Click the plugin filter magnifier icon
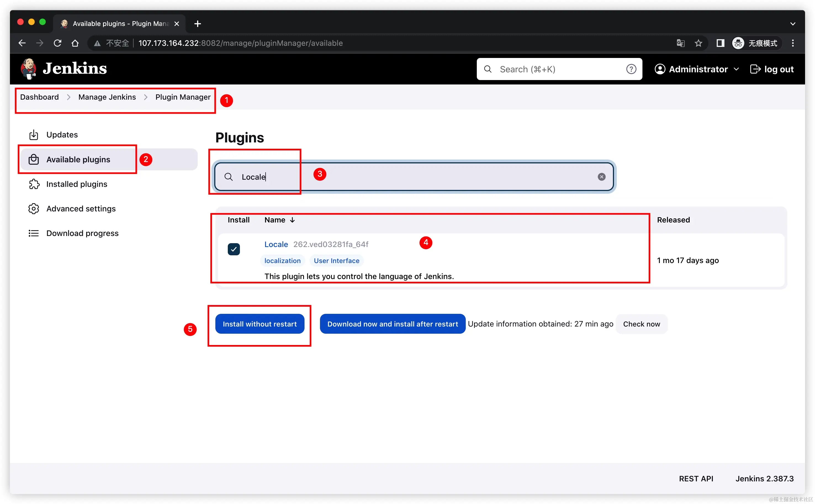This screenshot has width=815, height=504. coord(228,177)
